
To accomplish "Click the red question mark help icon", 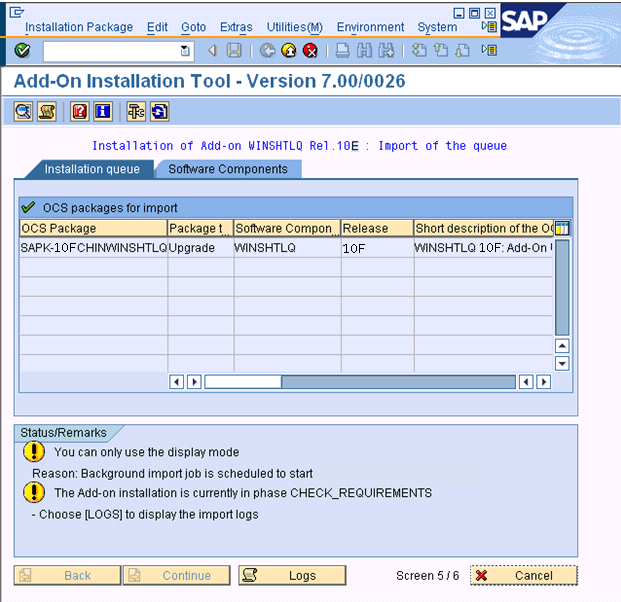I will tap(80, 112).
